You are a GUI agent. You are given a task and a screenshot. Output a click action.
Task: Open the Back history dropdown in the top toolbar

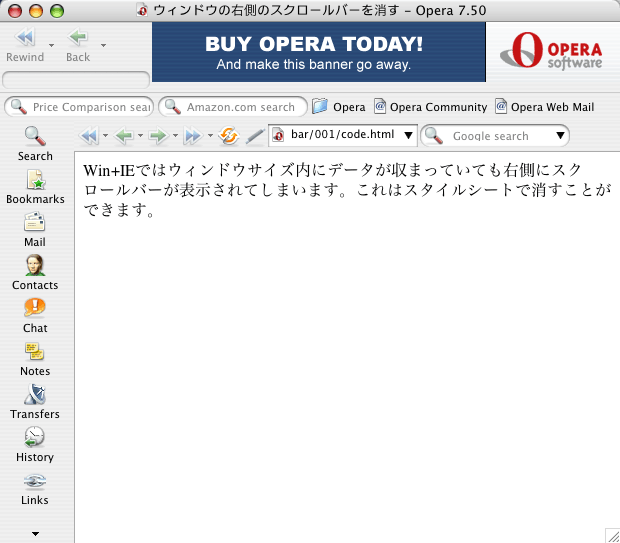103,45
